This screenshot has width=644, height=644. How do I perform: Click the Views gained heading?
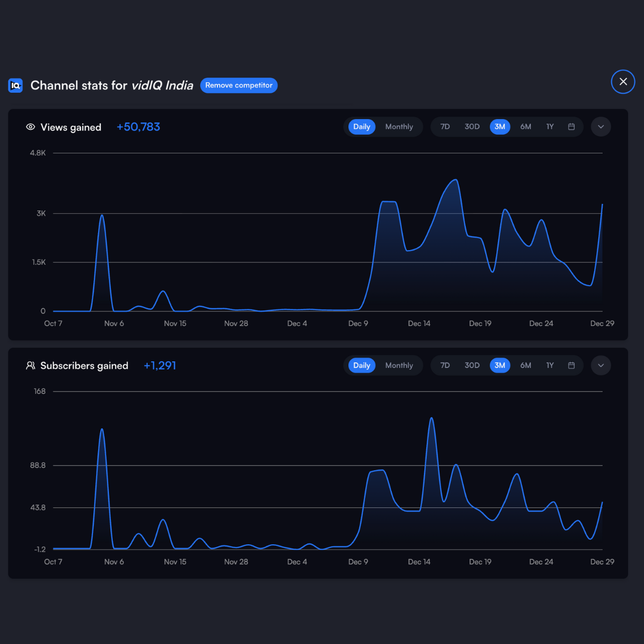71,127
